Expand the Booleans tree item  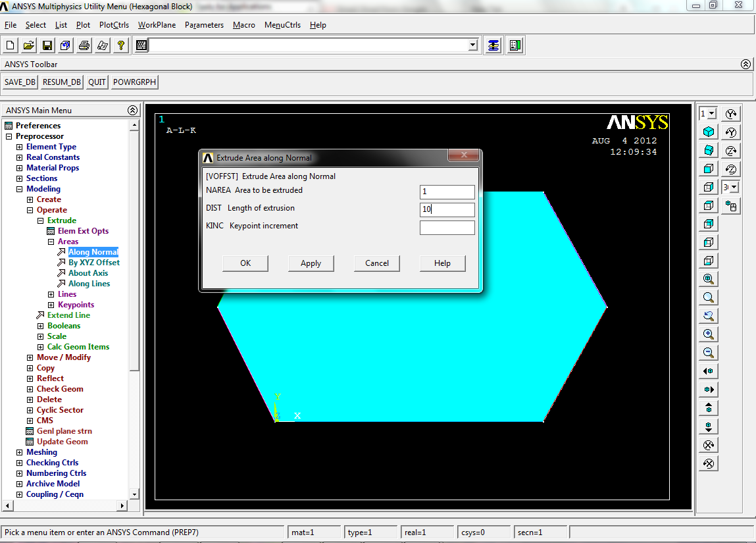click(x=41, y=325)
